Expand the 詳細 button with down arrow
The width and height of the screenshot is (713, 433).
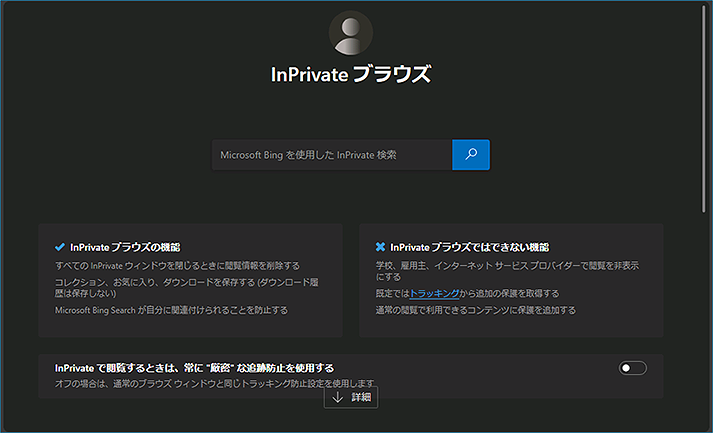[x=351, y=397]
